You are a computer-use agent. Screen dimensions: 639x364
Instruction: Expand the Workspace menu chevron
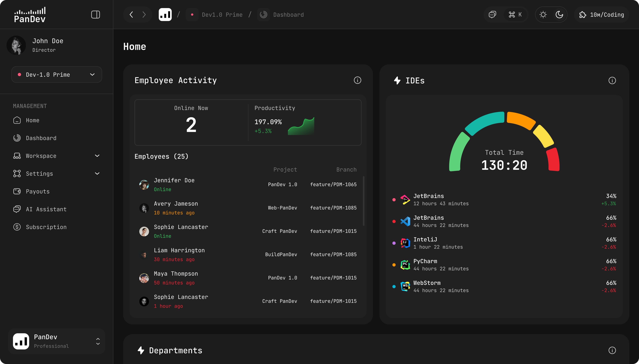click(x=97, y=156)
